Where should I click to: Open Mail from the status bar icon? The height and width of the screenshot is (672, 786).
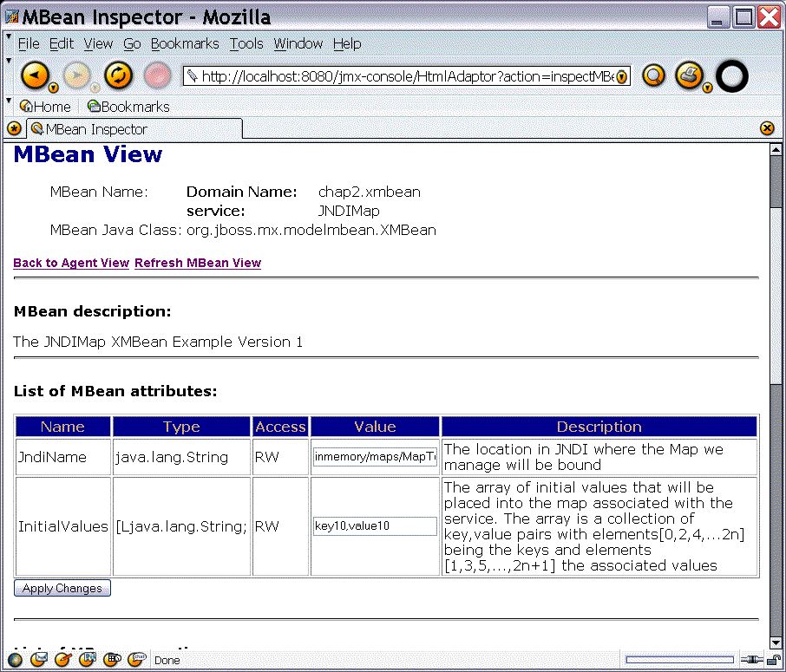pos(39,660)
